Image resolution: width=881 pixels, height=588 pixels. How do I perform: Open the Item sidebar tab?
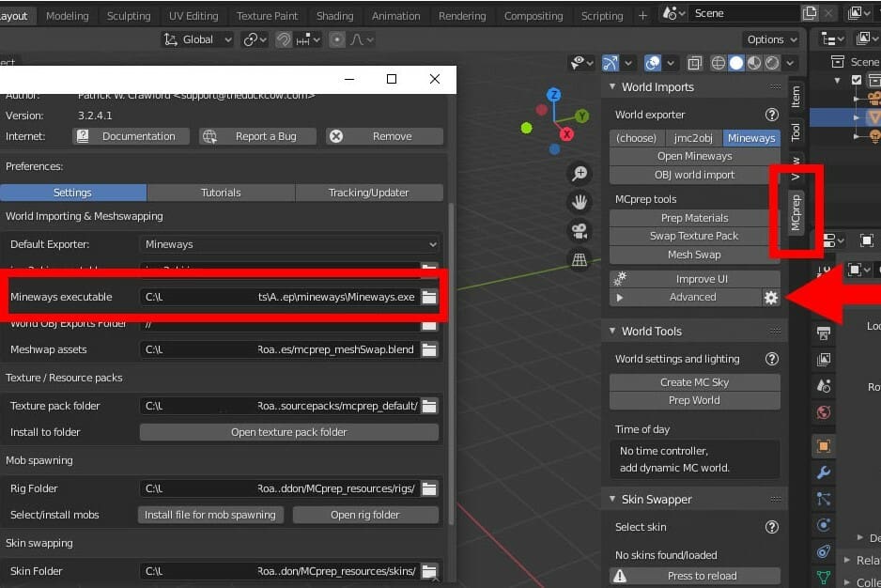point(796,97)
